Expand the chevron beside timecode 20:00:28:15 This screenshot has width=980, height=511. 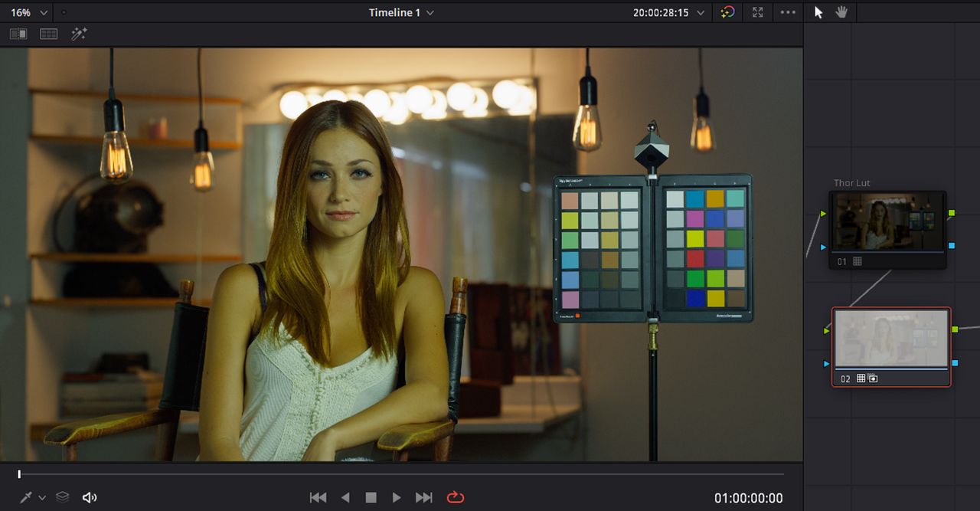[701, 13]
